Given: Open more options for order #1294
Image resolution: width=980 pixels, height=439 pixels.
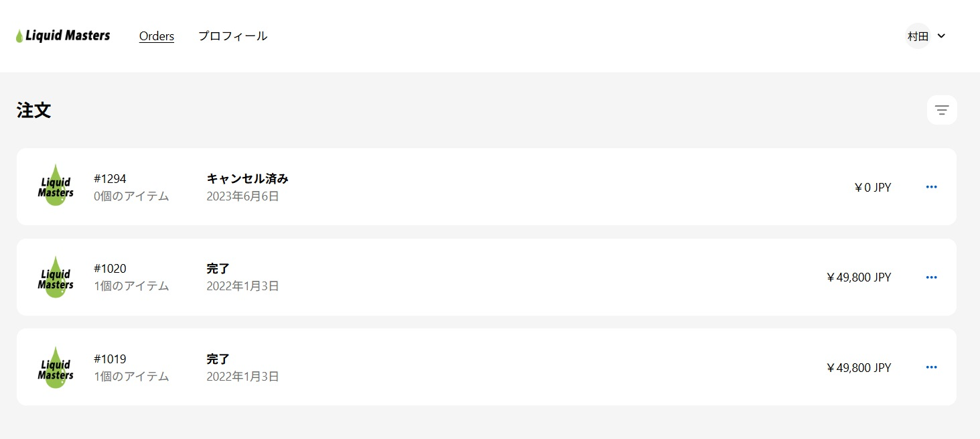Looking at the screenshot, I should [931, 187].
